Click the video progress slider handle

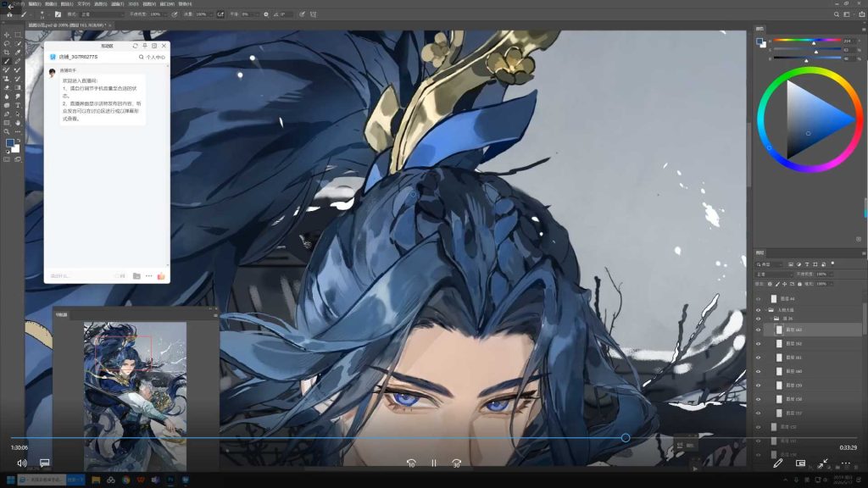click(626, 438)
